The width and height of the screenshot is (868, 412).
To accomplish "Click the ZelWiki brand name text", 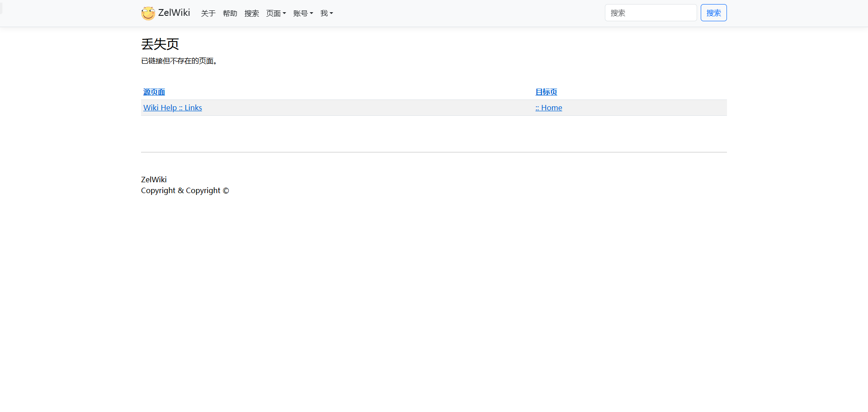I will click(174, 13).
